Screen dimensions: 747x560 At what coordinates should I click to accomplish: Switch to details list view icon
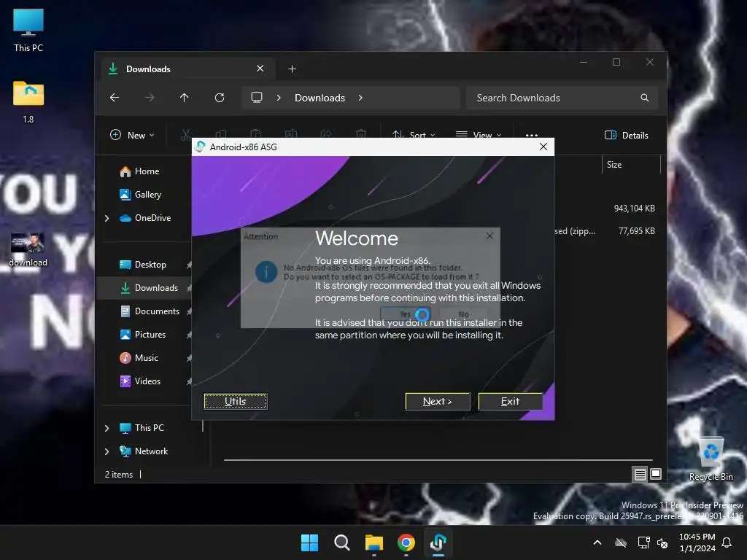point(640,474)
